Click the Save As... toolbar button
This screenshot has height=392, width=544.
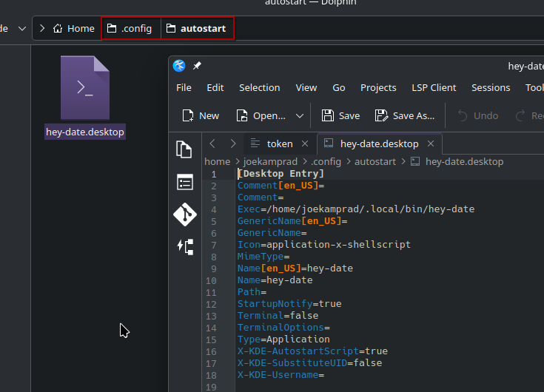[405, 115]
